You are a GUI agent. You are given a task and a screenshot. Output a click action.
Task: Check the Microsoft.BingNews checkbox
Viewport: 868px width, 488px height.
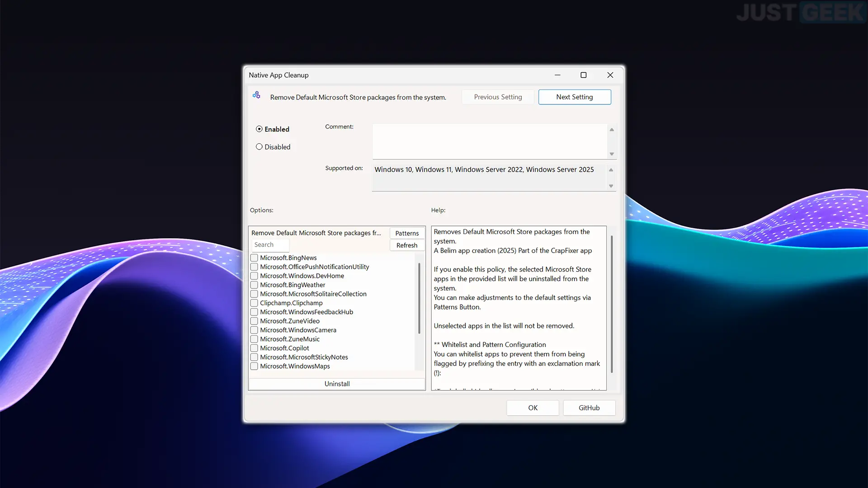[254, 258]
